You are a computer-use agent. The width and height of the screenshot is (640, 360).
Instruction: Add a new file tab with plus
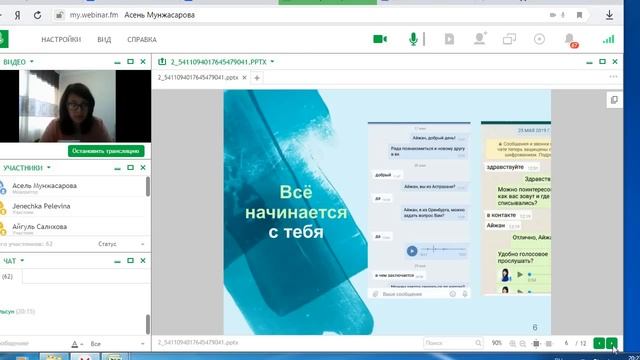(257, 78)
